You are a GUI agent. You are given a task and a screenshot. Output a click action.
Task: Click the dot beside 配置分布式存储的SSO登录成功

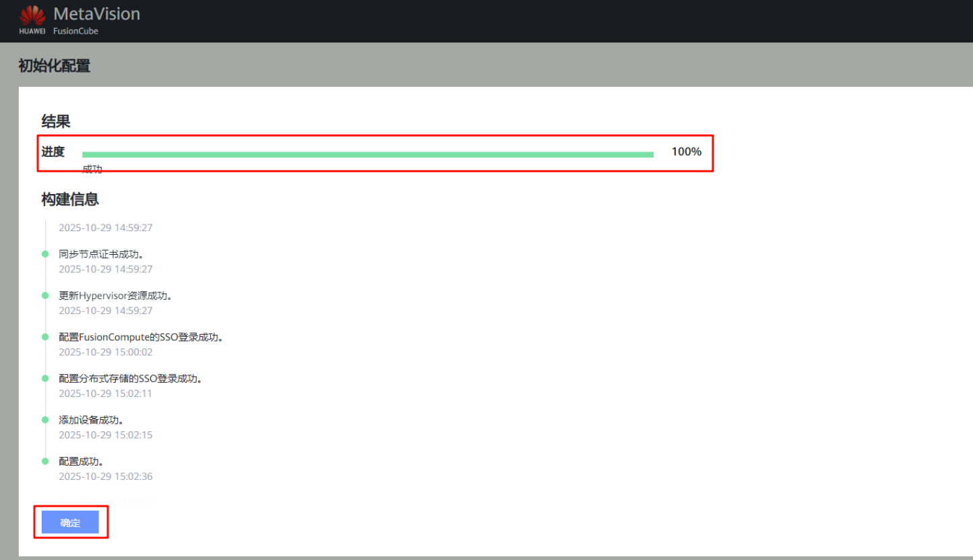(45, 378)
